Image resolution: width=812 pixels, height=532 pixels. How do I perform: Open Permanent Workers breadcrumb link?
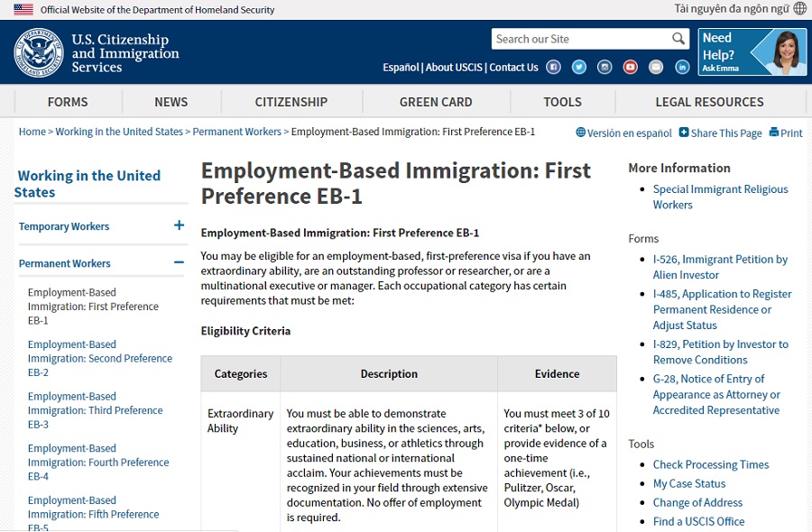[x=237, y=132]
